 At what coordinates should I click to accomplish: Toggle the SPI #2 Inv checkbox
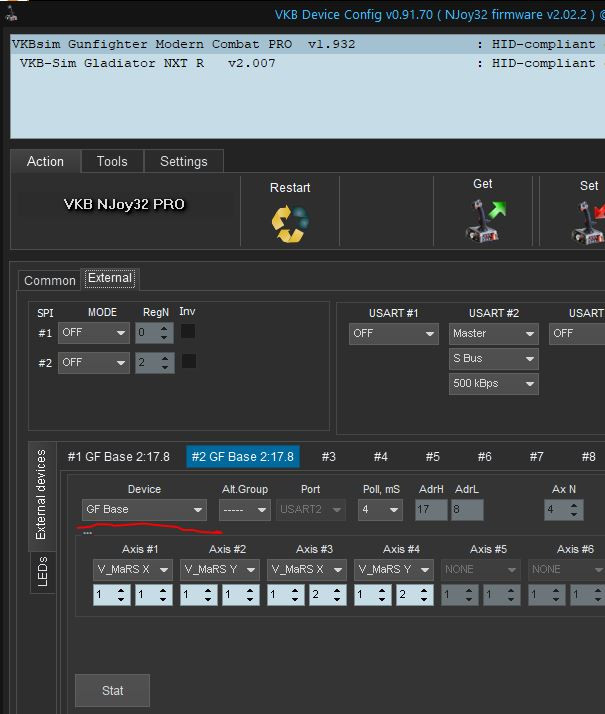click(189, 361)
